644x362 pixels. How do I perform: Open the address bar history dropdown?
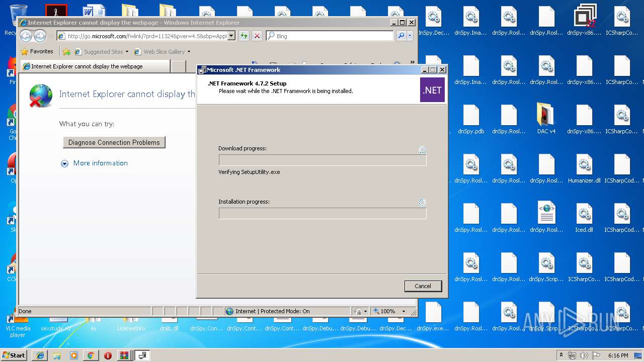[231, 36]
